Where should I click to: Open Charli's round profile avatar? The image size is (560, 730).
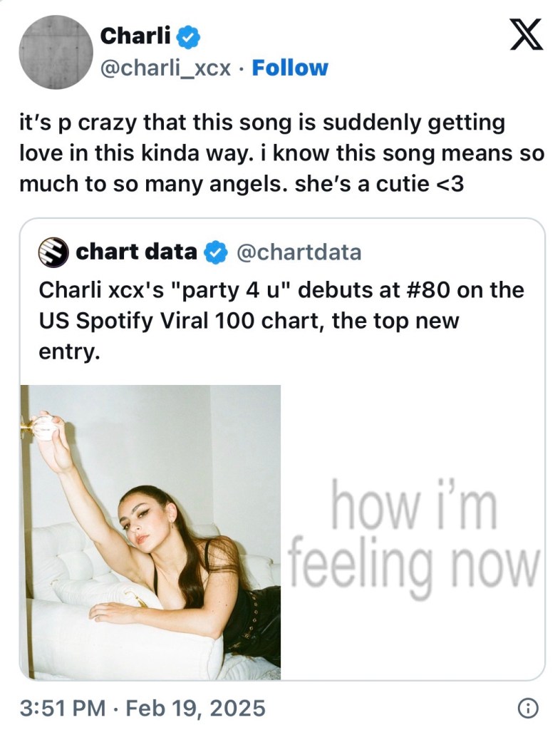[x=56, y=51]
